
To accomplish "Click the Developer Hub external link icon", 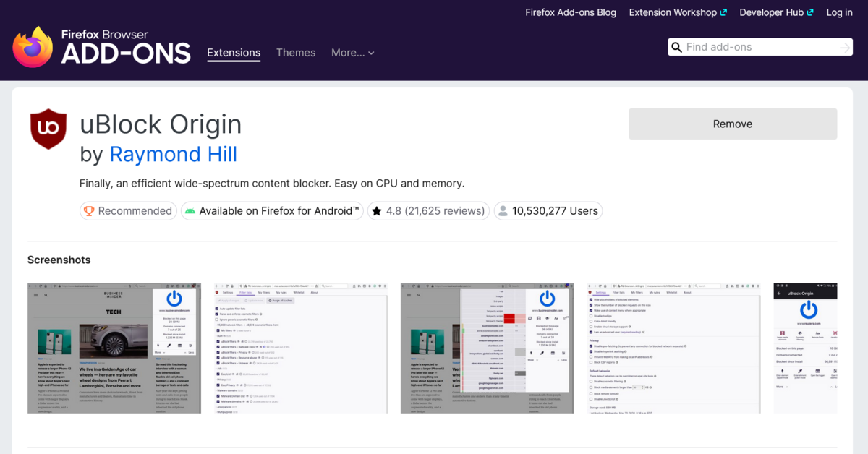I will coord(810,12).
